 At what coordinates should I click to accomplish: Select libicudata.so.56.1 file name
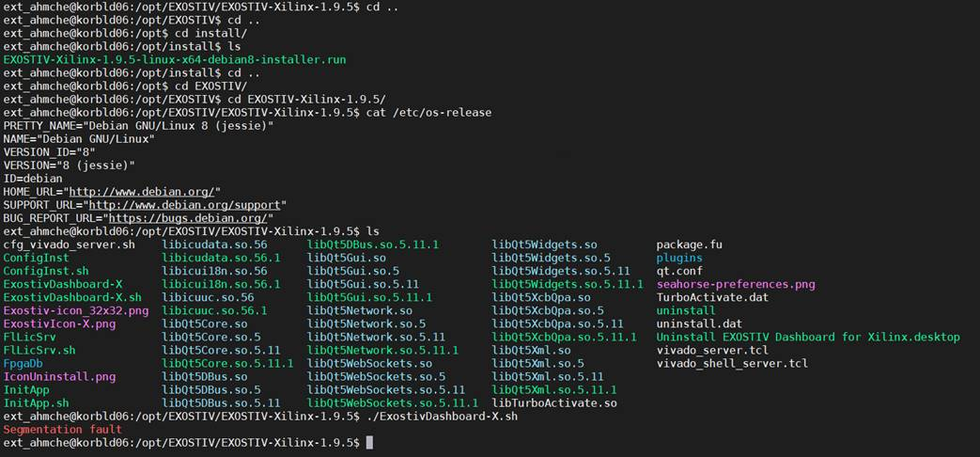pyautogui.click(x=221, y=258)
